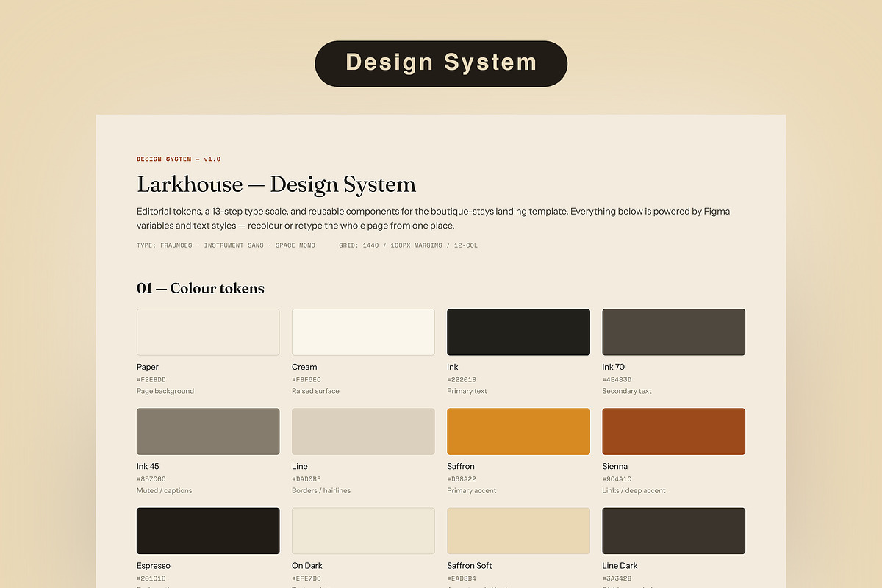The width and height of the screenshot is (882, 588).
Task: Click the 'Ink' swatch name above #22201B
Action: click(x=453, y=367)
